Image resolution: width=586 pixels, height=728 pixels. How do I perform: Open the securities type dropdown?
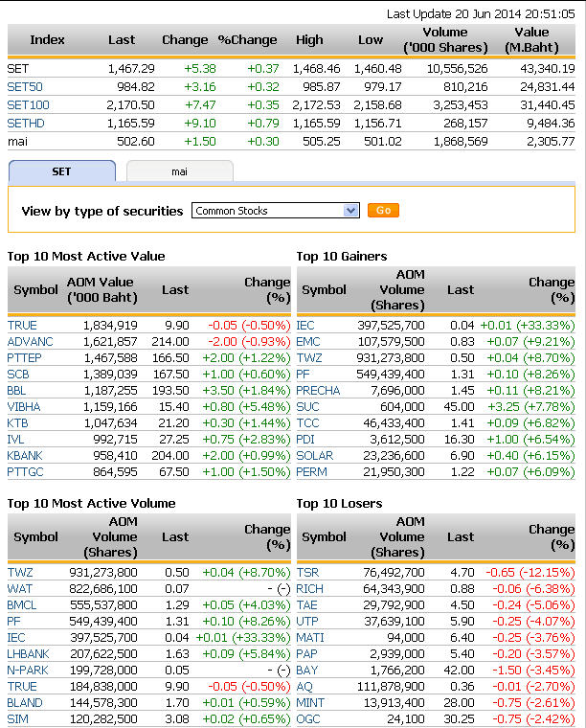click(x=276, y=211)
